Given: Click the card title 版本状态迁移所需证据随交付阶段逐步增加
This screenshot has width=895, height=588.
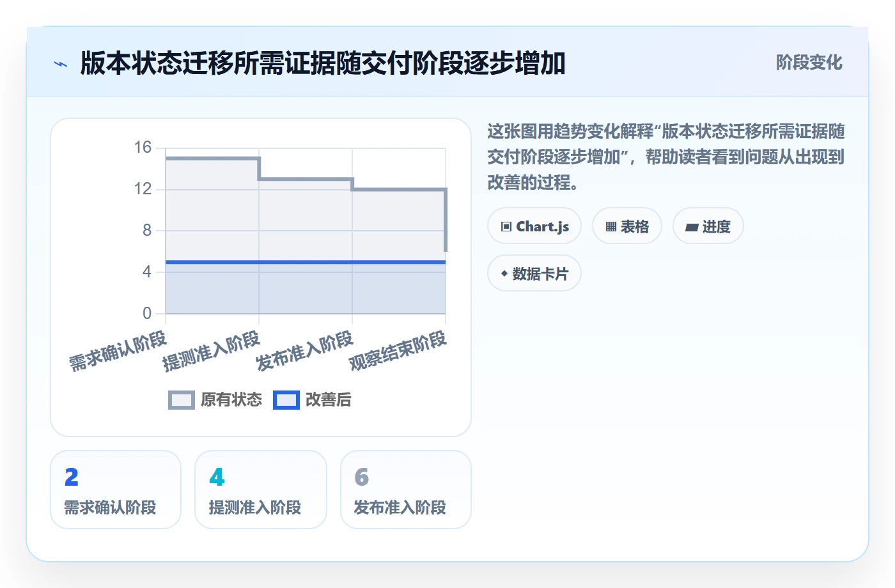Looking at the screenshot, I should click(323, 63).
